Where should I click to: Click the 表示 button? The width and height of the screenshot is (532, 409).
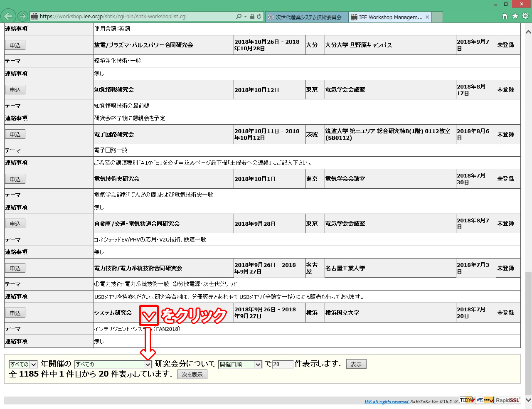coord(356,364)
